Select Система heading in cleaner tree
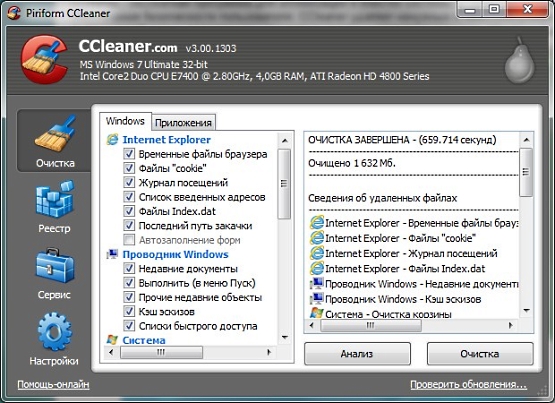This screenshot has height=403, width=555. pyautogui.click(x=144, y=340)
